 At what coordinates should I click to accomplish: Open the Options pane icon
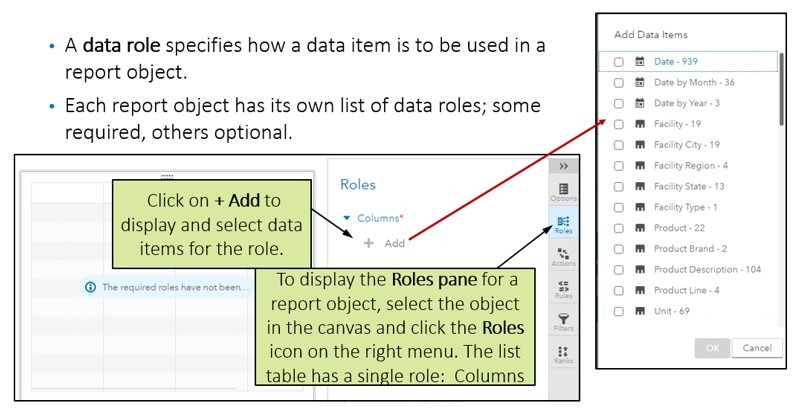pos(563,193)
